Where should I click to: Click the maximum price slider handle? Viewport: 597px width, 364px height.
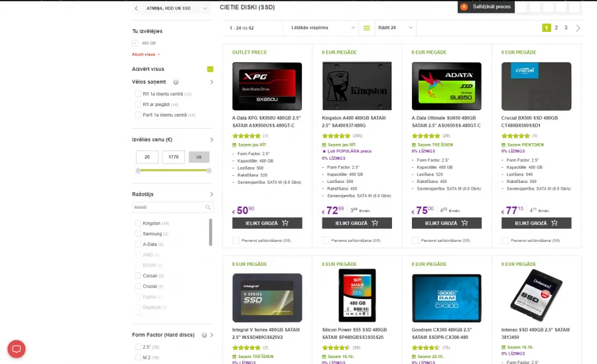click(209, 170)
